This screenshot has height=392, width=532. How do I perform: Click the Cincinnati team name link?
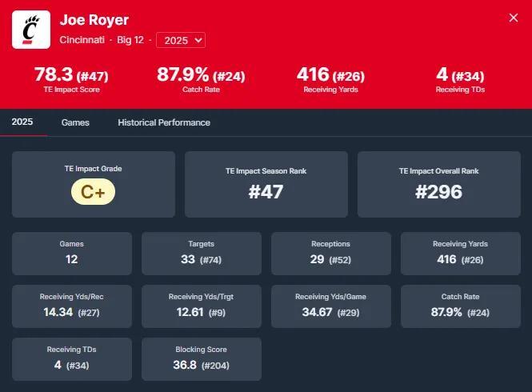82,40
